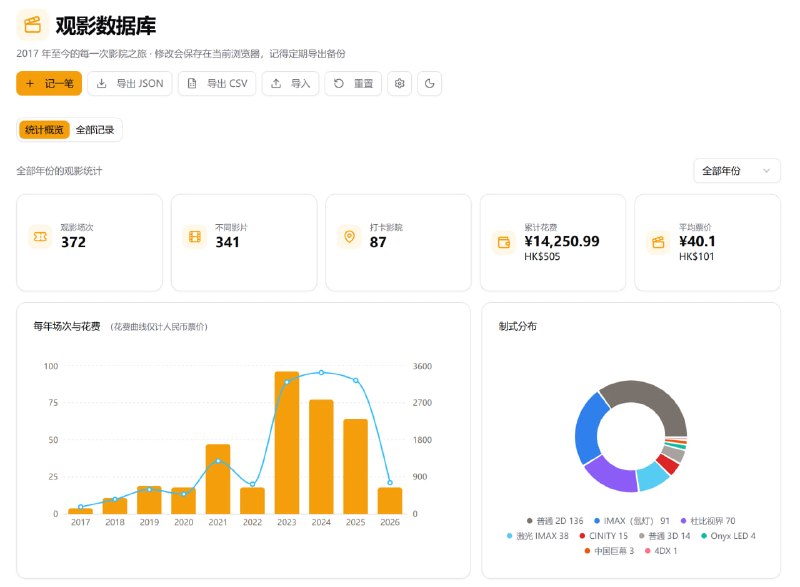Image resolution: width=800 pixels, height=587 pixels.
Task: Export data with 导出 JSON button
Action: [x=130, y=83]
